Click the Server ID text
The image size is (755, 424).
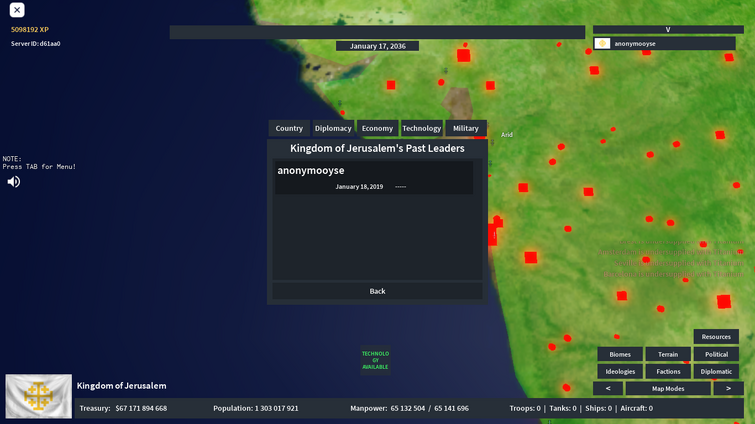coord(36,43)
